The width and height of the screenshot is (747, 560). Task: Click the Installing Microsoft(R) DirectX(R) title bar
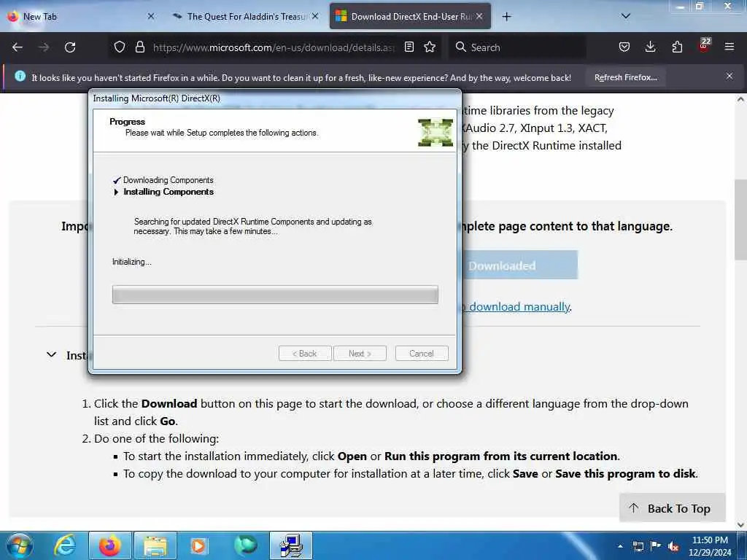(x=275, y=98)
